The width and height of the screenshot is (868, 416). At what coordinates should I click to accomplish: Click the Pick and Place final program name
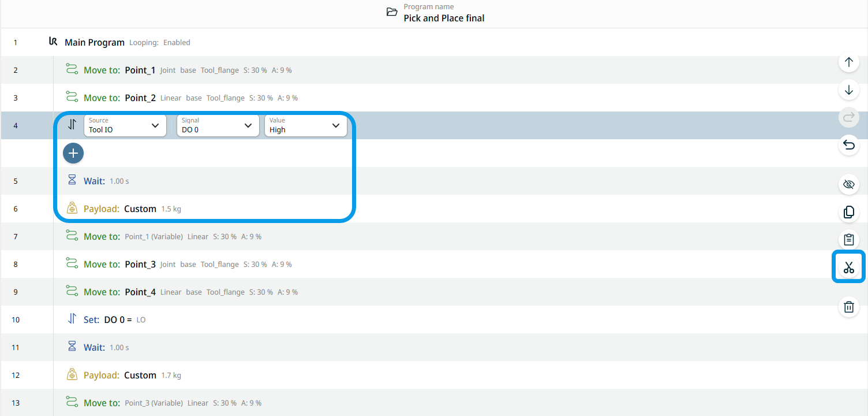[x=444, y=18]
